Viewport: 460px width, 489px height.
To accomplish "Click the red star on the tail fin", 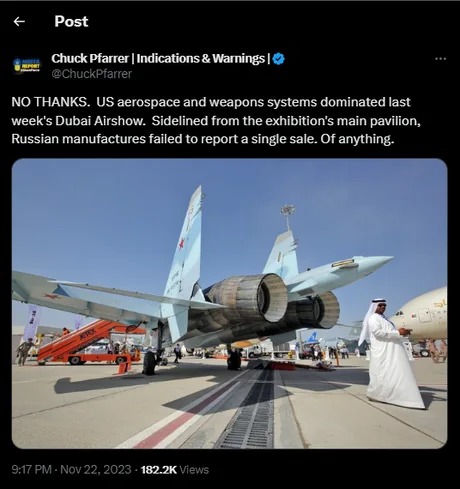I will 181,244.
